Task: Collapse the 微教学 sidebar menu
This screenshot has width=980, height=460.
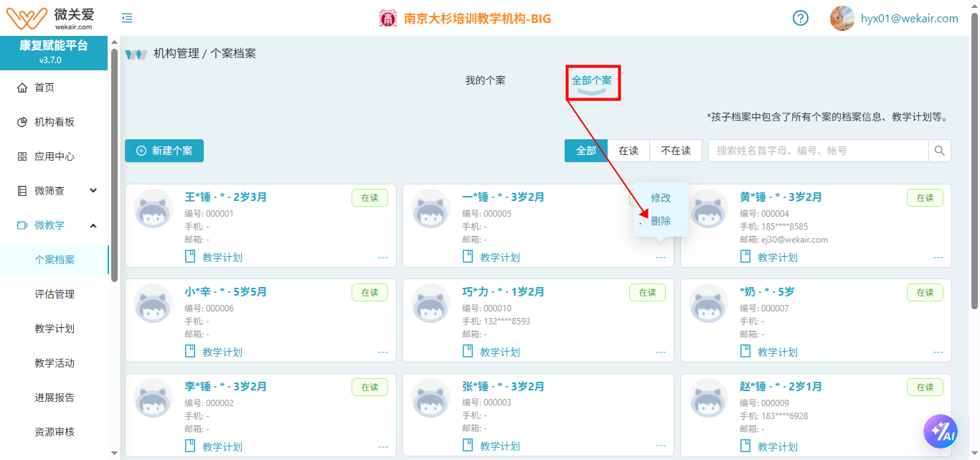Action: [x=93, y=225]
